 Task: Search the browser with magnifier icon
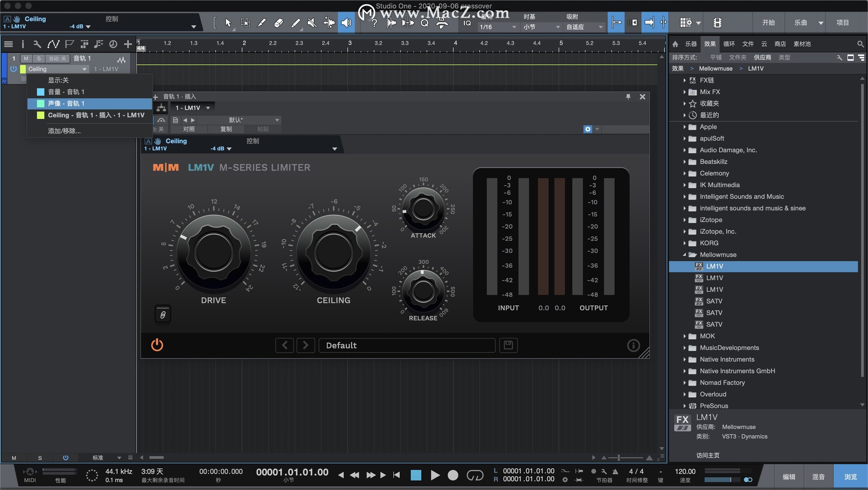pyautogui.click(x=860, y=44)
